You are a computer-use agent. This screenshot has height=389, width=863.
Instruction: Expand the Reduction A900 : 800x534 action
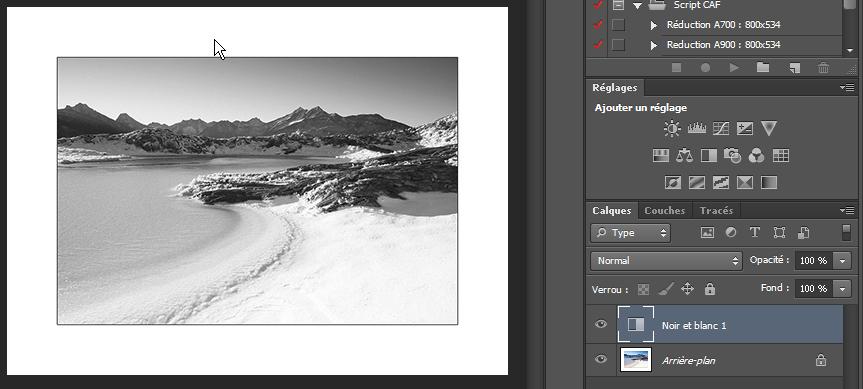click(654, 45)
